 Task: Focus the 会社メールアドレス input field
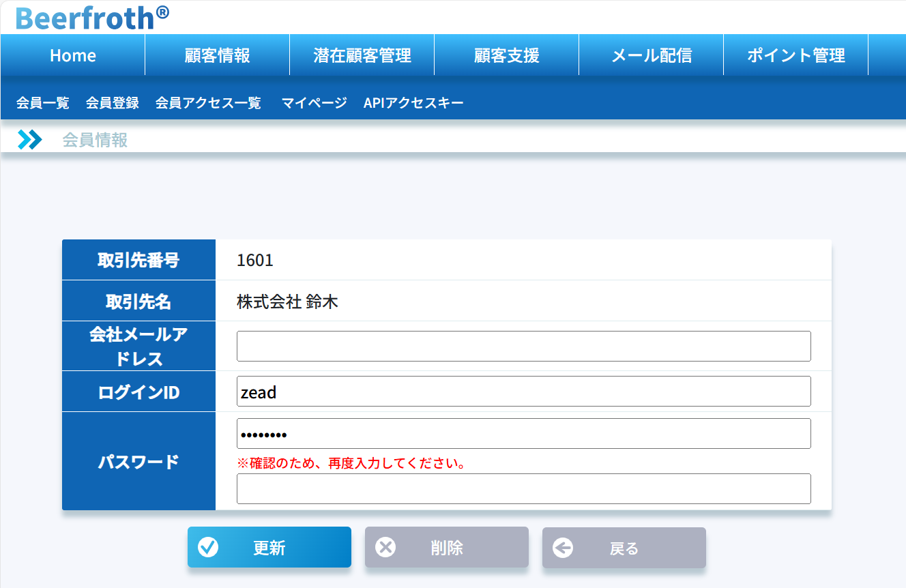point(523,346)
